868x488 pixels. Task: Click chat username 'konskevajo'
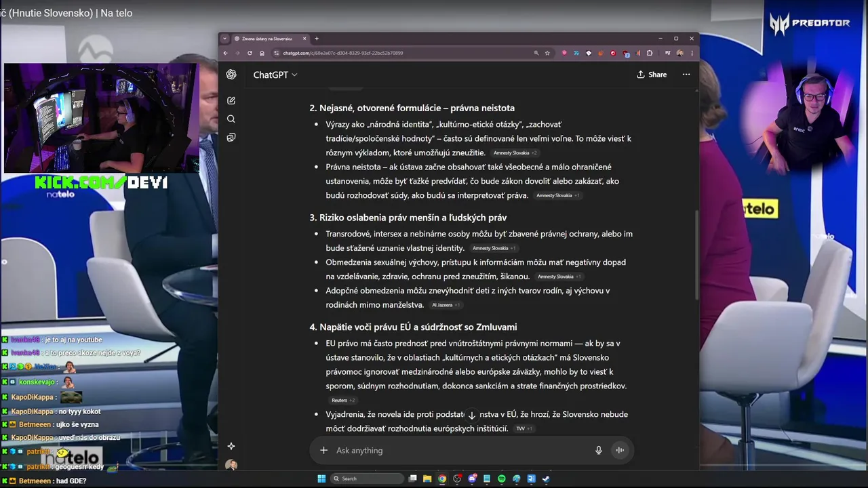tap(37, 382)
